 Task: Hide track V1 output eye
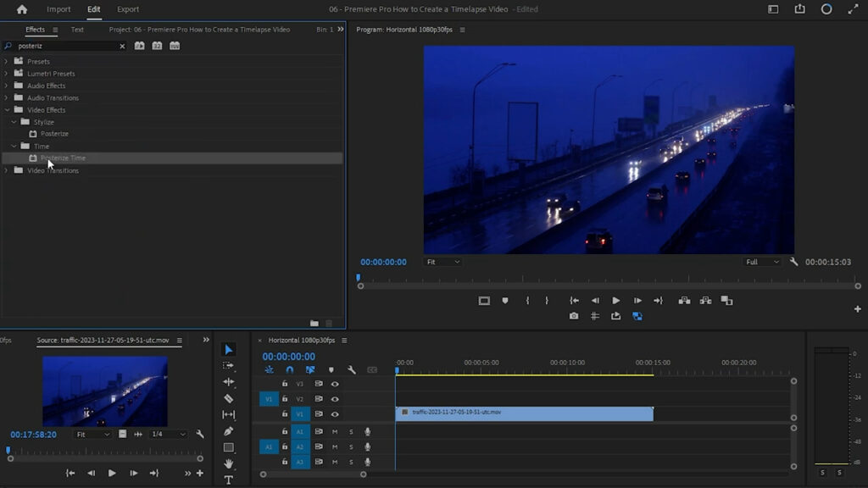tap(335, 413)
